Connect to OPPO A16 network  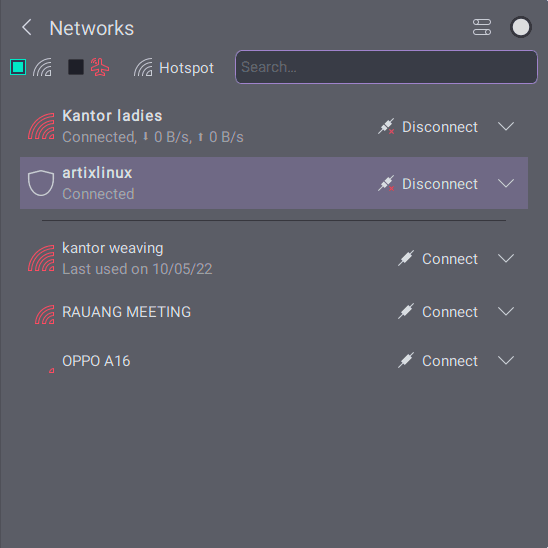coord(438,361)
